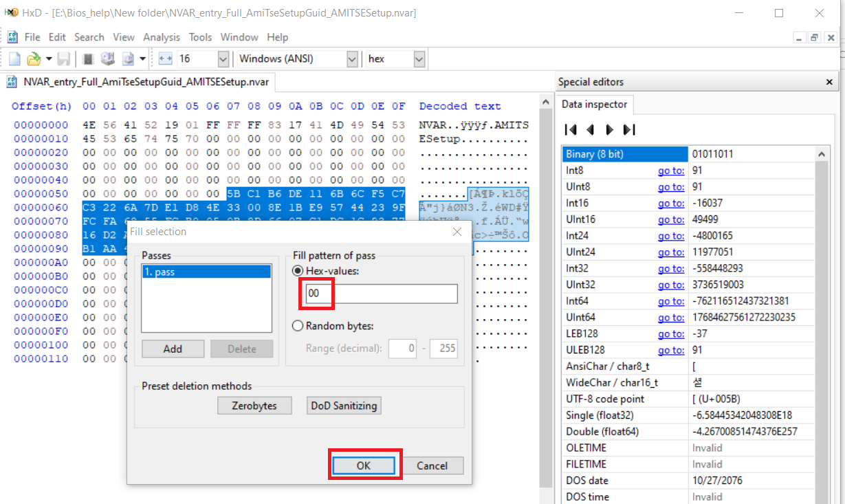Expand the bytes per row dropdown

(x=223, y=59)
